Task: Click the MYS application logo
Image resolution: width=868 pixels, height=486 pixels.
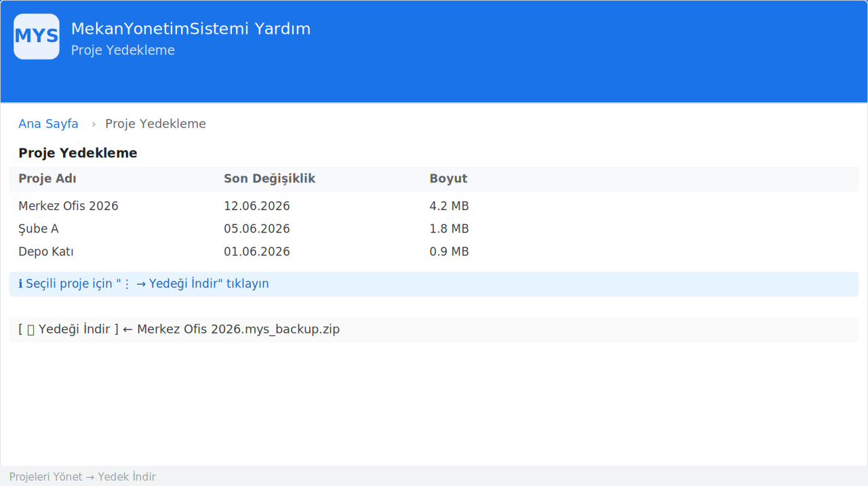Action: [37, 37]
